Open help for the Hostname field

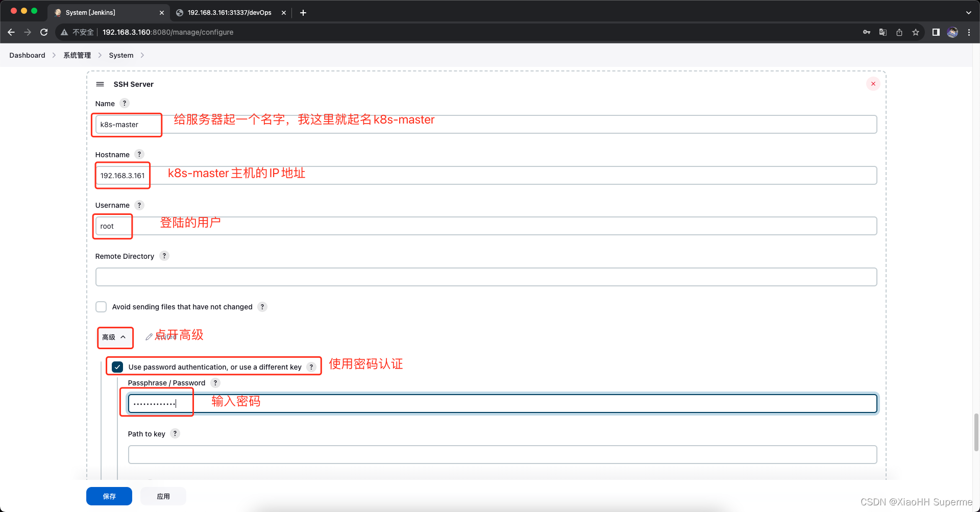139,154
